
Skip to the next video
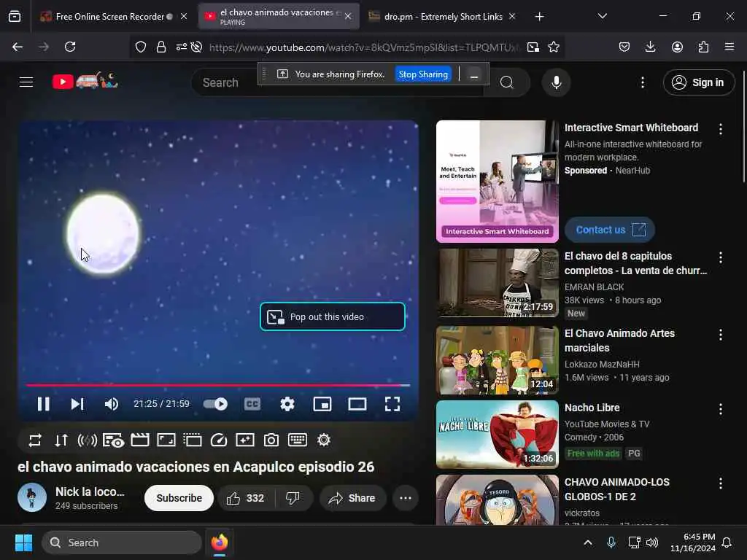77,404
